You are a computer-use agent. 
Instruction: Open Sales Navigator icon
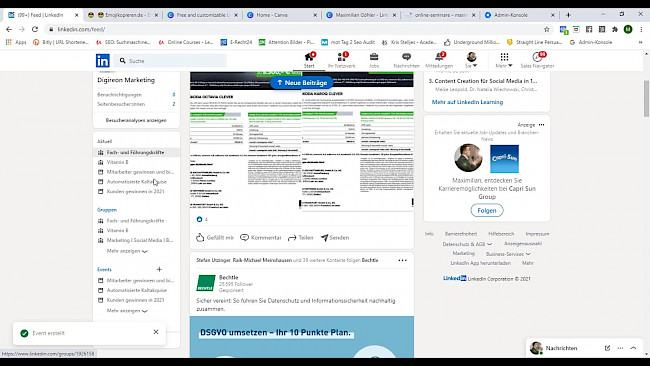click(x=537, y=61)
